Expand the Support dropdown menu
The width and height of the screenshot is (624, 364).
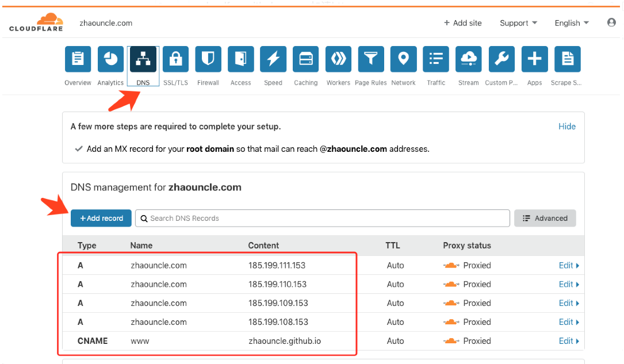click(x=519, y=23)
